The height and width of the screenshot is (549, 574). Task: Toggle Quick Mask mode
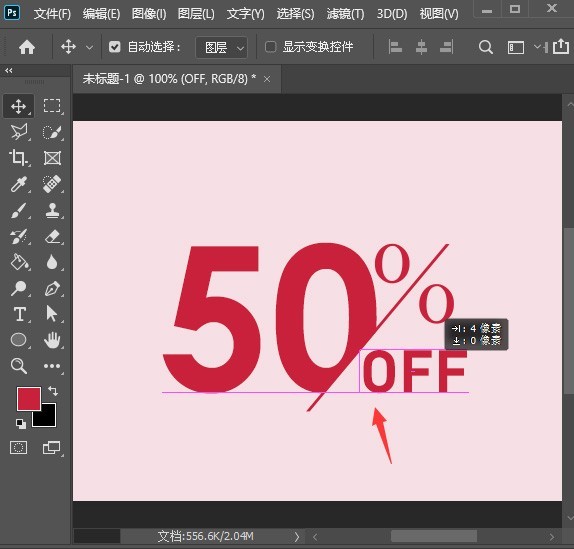click(18, 448)
